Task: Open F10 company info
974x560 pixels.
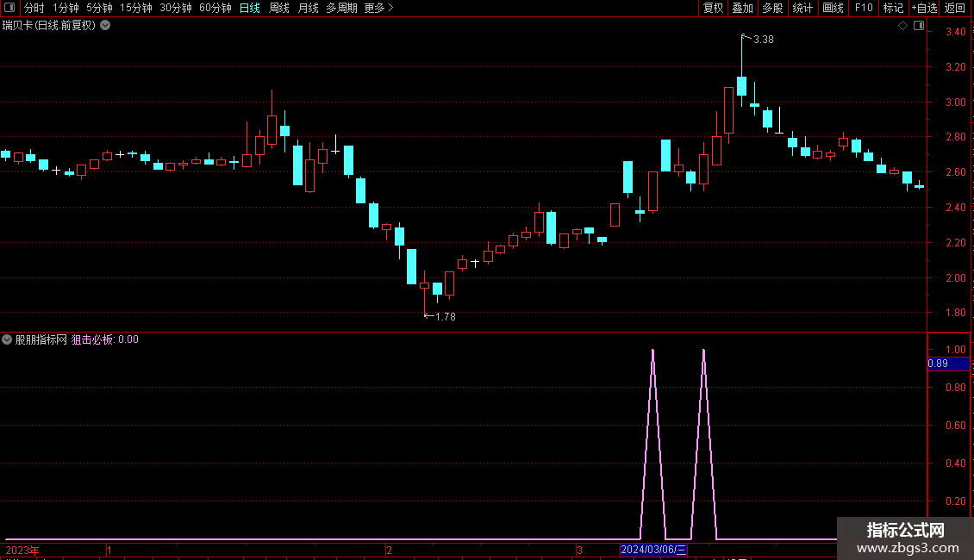Action: pyautogui.click(x=864, y=8)
